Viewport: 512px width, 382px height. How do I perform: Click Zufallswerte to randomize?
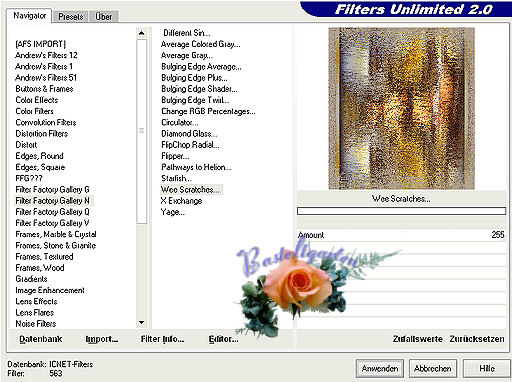417,339
